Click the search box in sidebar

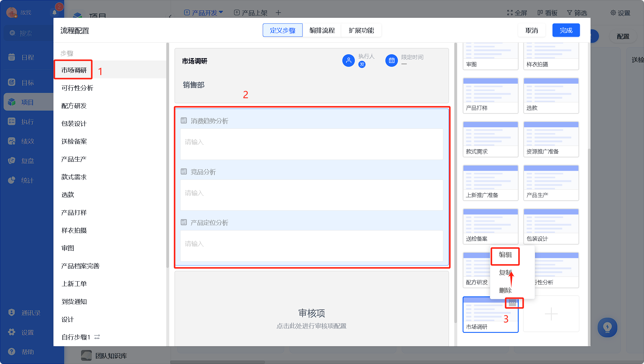click(29, 33)
